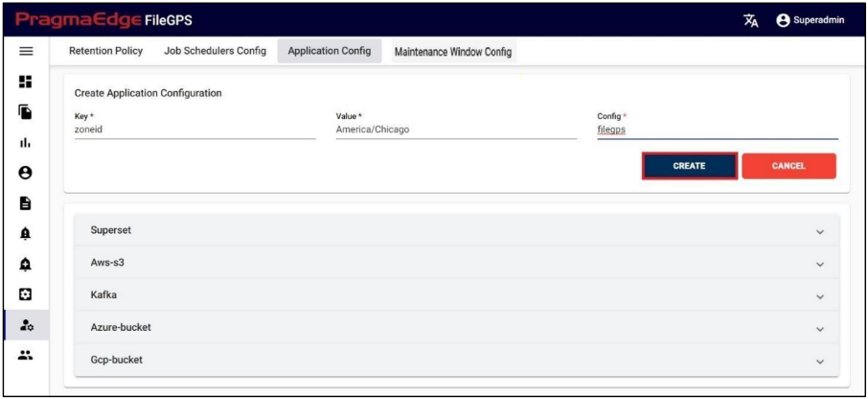Open the Job Schedulers Config tab
Viewport: 868px width, 399px height.
(215, 51)
